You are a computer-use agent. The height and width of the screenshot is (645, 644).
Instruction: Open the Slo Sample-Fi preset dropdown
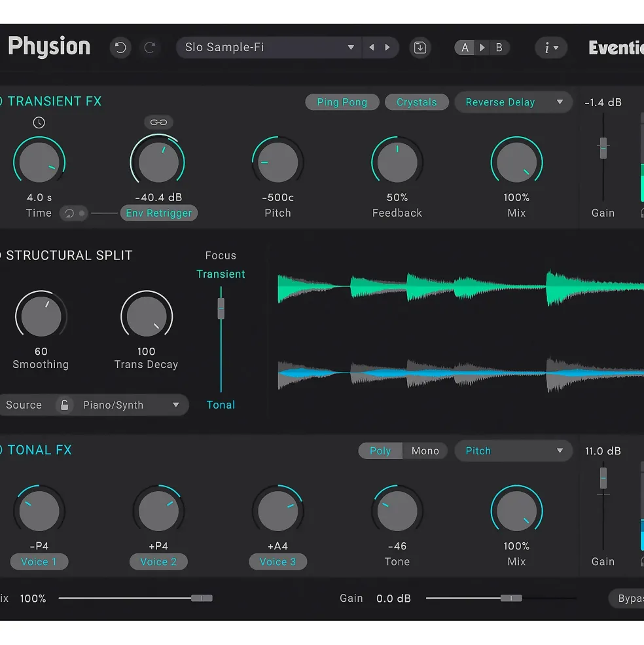[x=269, y=47]
